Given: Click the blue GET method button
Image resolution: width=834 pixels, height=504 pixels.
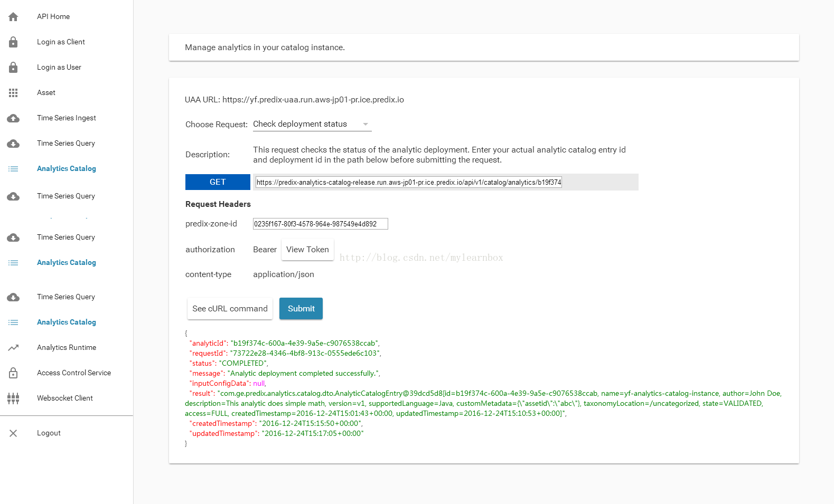Looking at the screenshot, I should [x=218, y=182].
